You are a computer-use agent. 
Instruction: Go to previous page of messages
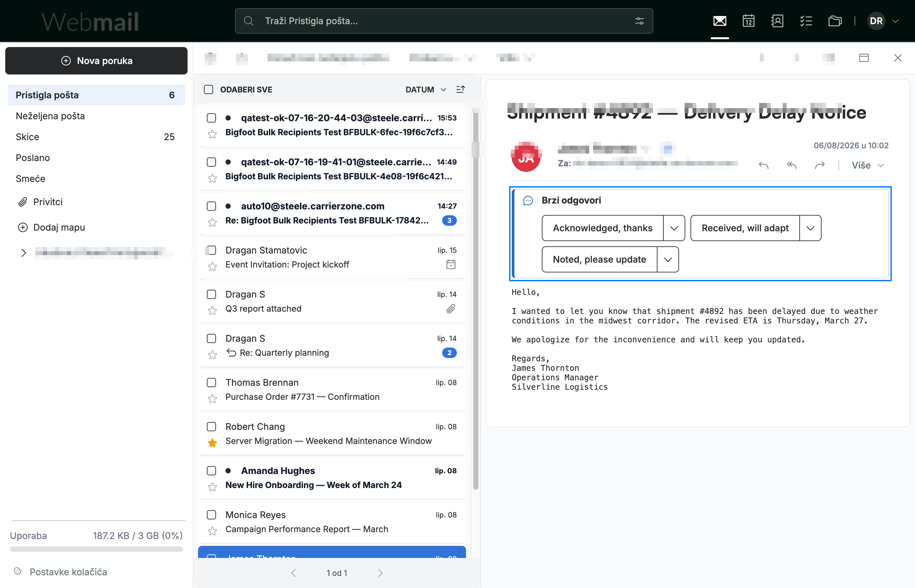(293, 573)
